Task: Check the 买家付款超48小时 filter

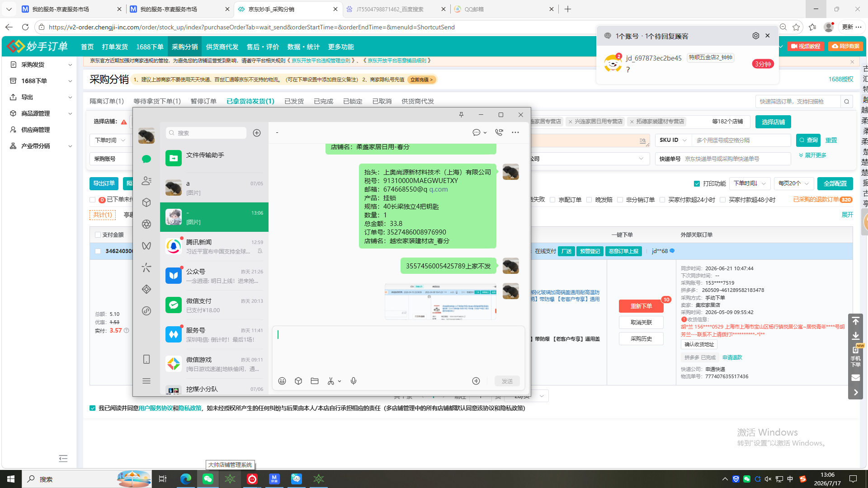Action: pos(722,200)
